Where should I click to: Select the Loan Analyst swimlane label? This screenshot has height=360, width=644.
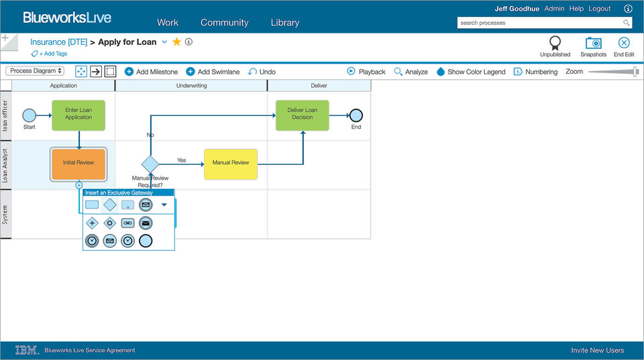point(5,165)
